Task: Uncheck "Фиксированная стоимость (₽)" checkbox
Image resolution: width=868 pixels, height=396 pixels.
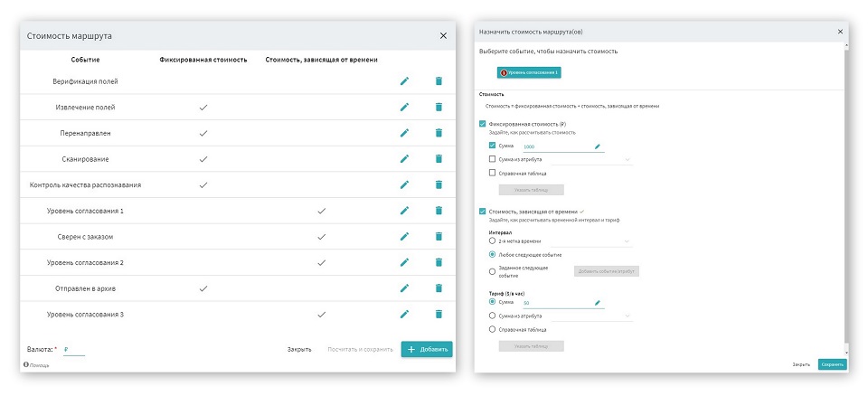Action: click(482, 124)
